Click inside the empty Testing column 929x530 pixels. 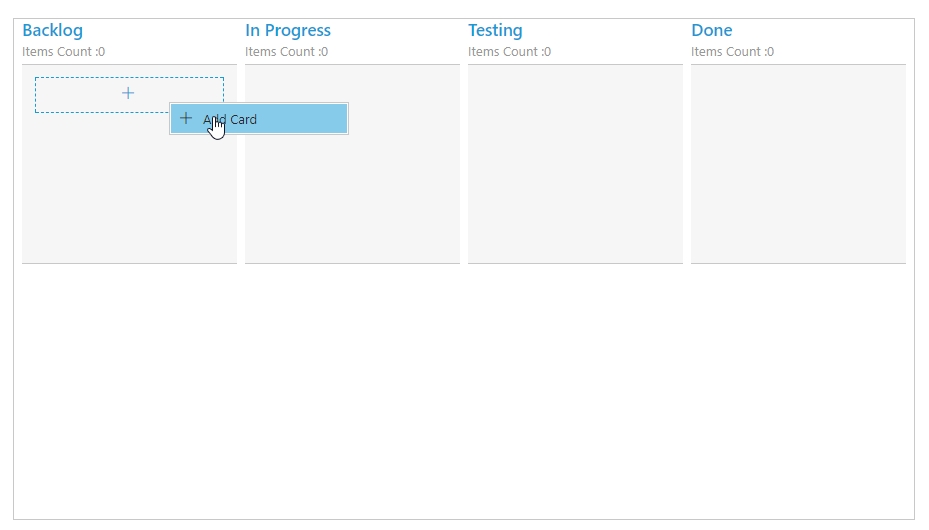[x=575, y=165]
